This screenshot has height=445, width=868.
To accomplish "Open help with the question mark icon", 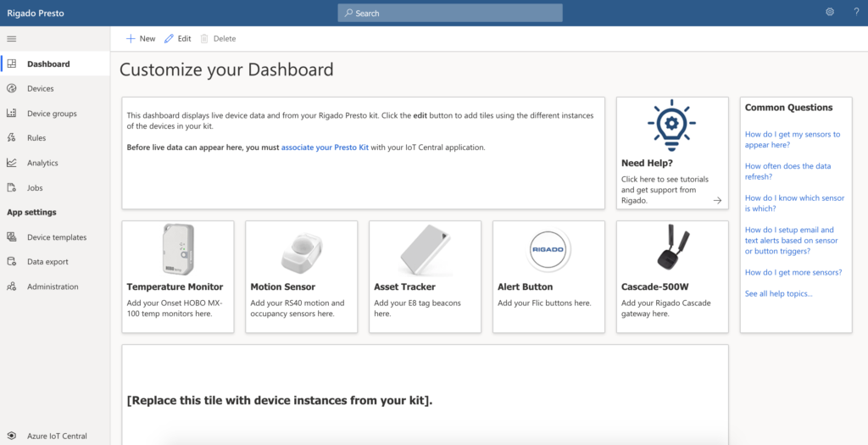I will click(x=856, y=12).
